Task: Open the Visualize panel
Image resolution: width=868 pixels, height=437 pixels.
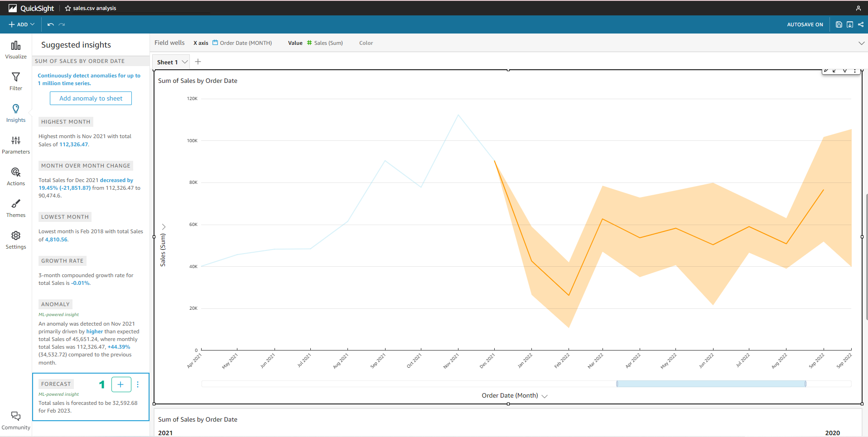Action: point(16,50)
